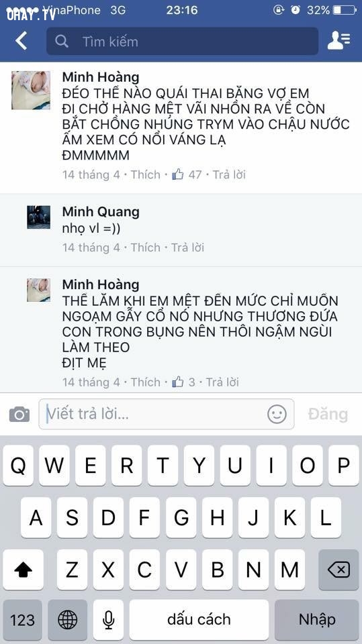Image resolution: width=362 pixels, height=644 pixels.
Task: Tap Minh Hoàng's avatar on first comment
Action: coord(31,91)
